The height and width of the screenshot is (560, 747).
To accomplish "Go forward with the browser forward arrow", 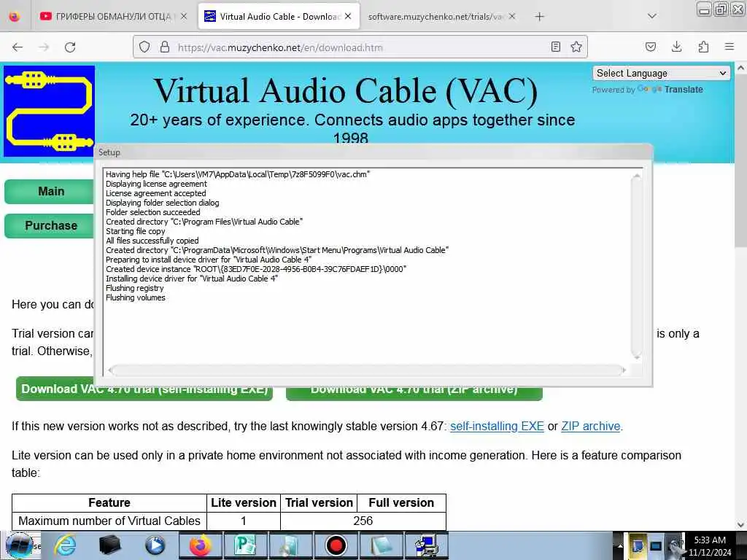I will click(44, 47).
